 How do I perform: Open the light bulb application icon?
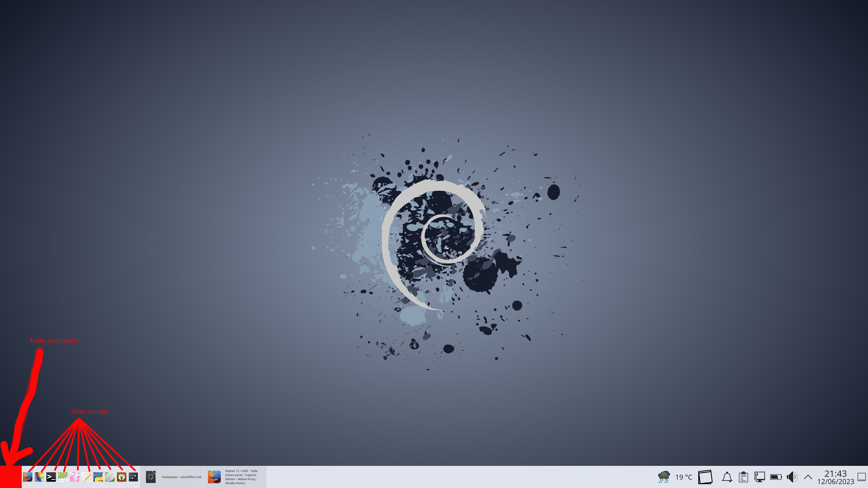point(122,477)
